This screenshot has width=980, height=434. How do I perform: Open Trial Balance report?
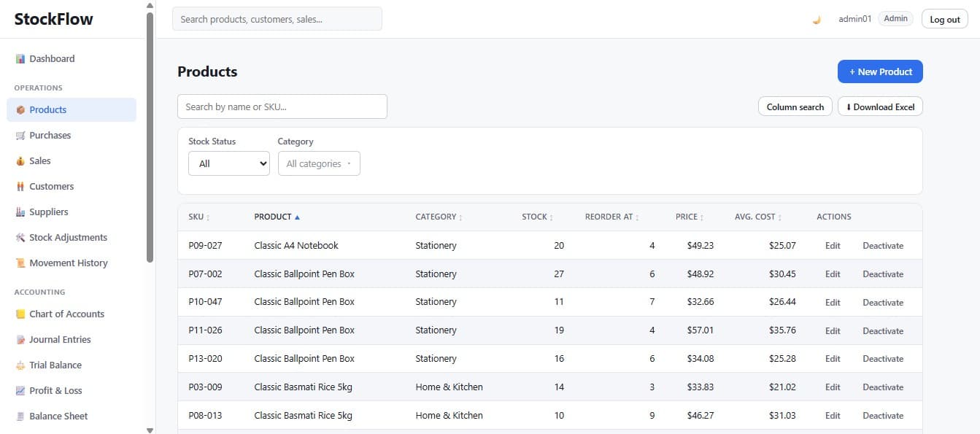(x=72, y=365)
